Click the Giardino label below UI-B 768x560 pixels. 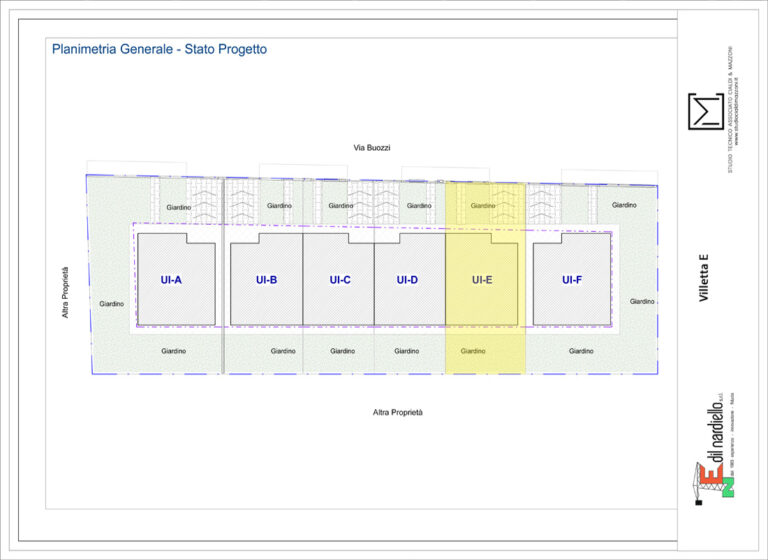[x=283, y=351]
